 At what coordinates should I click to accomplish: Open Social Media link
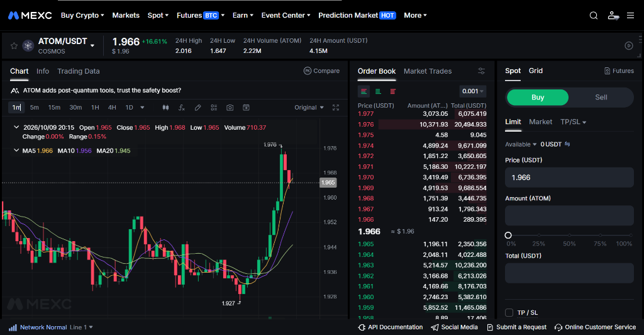tap(454, 327)
